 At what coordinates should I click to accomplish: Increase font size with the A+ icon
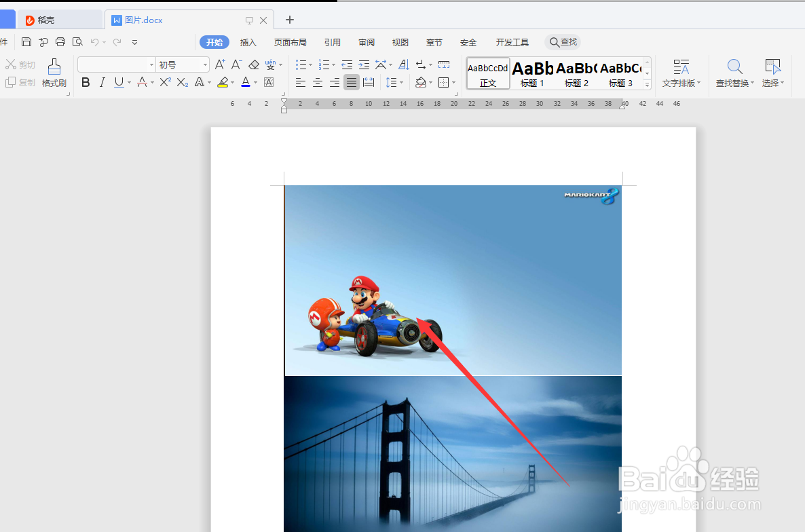[220, 64]
